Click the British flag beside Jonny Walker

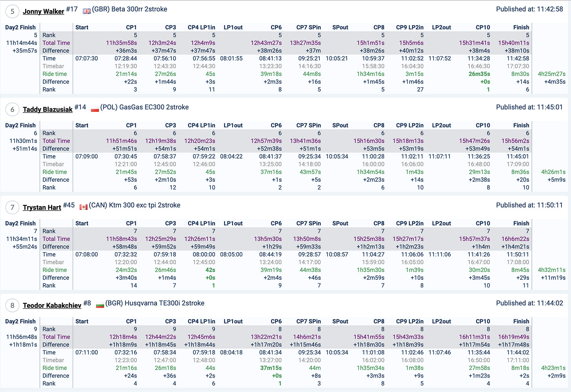[87, 11]
